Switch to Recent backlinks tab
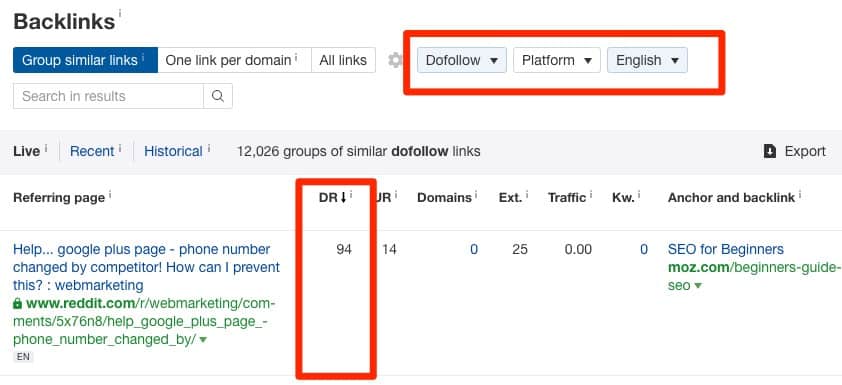Image resolution: width=842 pixels, height=385 pixels. pos(92,151)
